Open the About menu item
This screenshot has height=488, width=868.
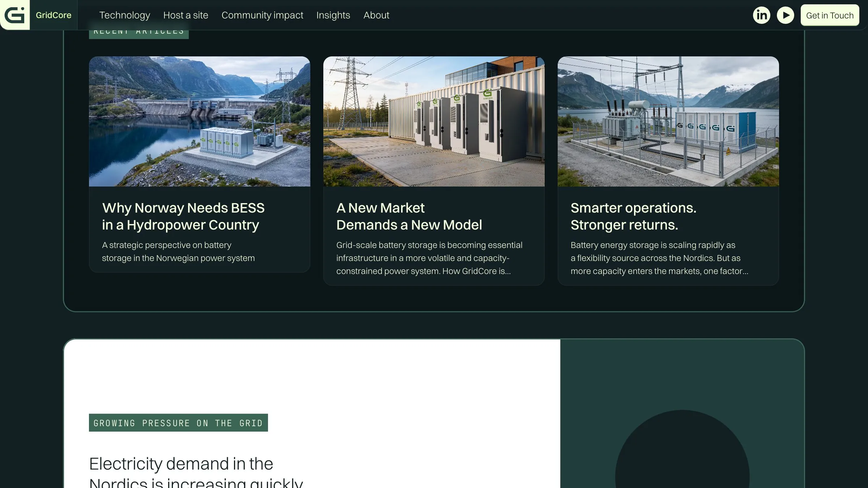tap(376, 15)
